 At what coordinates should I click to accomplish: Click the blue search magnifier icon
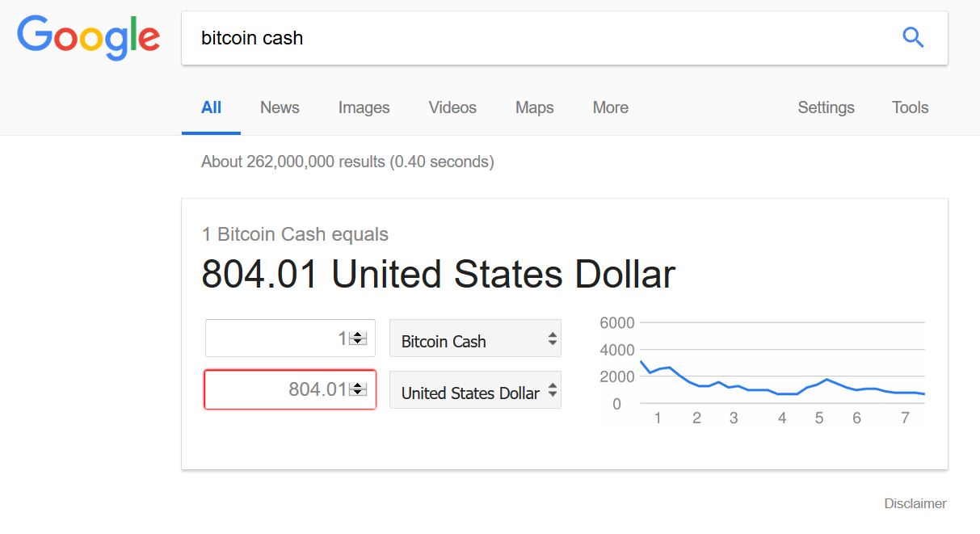913,37
